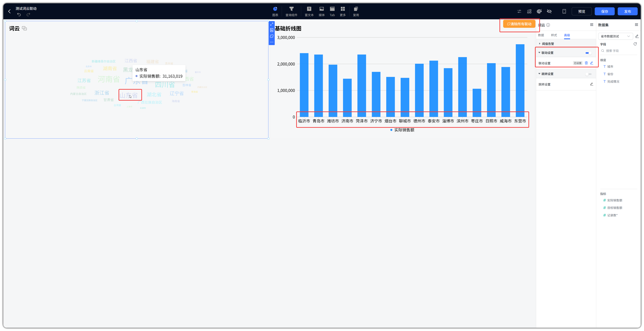The height and width of the screenshot is (331, 644).
Task: Switch to the 样式 tab
Action: tap(554, 35)
